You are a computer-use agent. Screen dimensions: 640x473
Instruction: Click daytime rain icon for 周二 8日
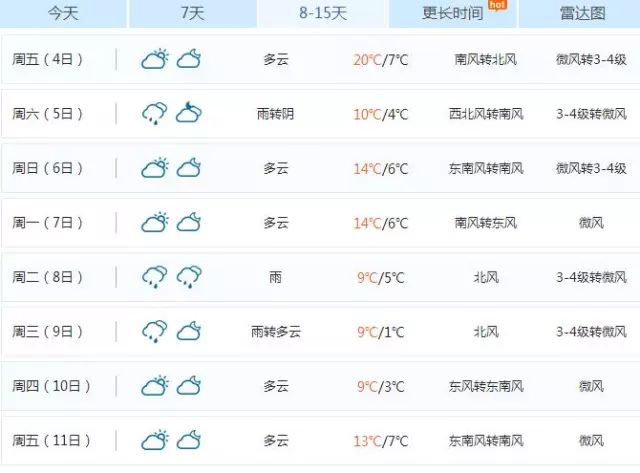(155, 277)
